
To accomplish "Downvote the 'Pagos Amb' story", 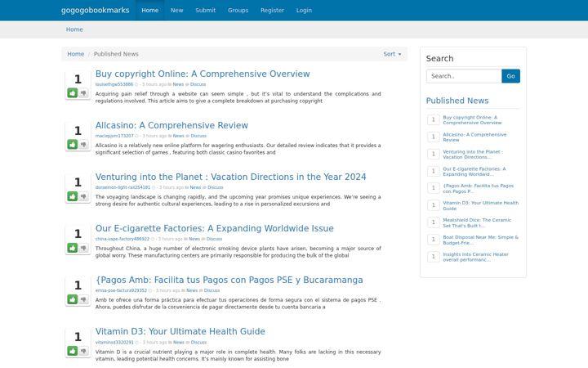I will click(x=83, y=299).
